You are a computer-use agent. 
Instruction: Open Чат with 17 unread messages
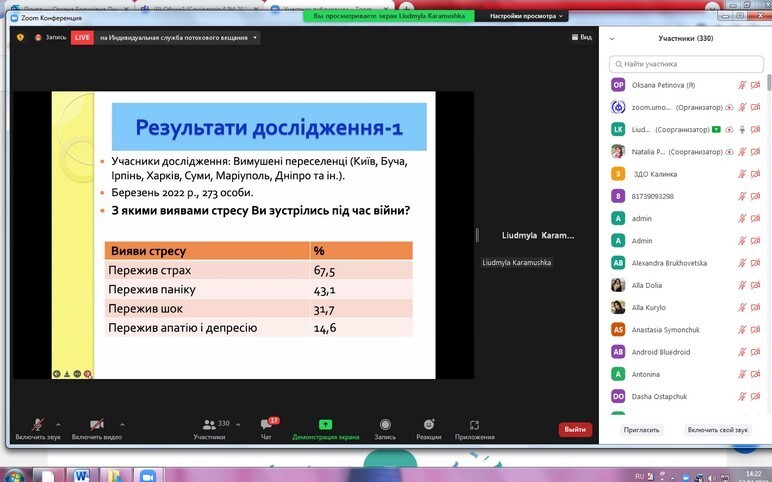pyautogui.click(x=267, y=428)
